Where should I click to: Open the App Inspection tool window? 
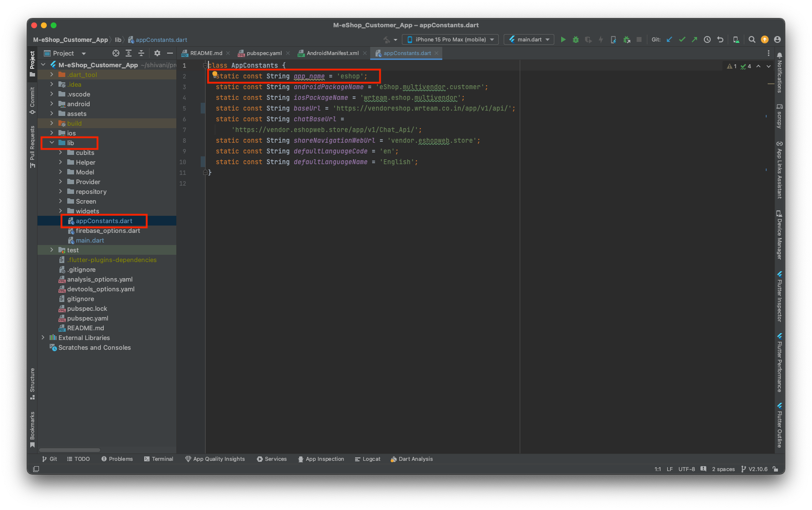(321, 459)
